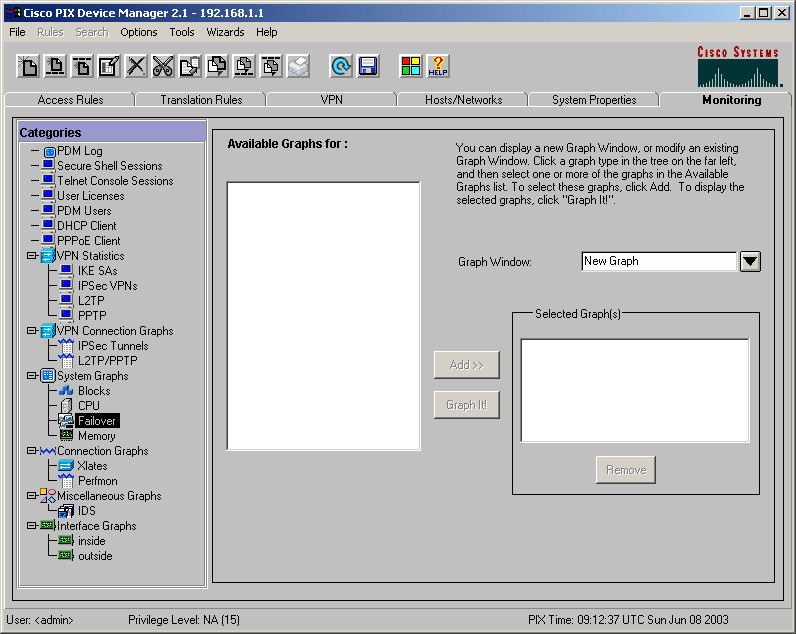Select IPSec VPNs in the tree
This screenshot has width=796, height=634.
108,286
